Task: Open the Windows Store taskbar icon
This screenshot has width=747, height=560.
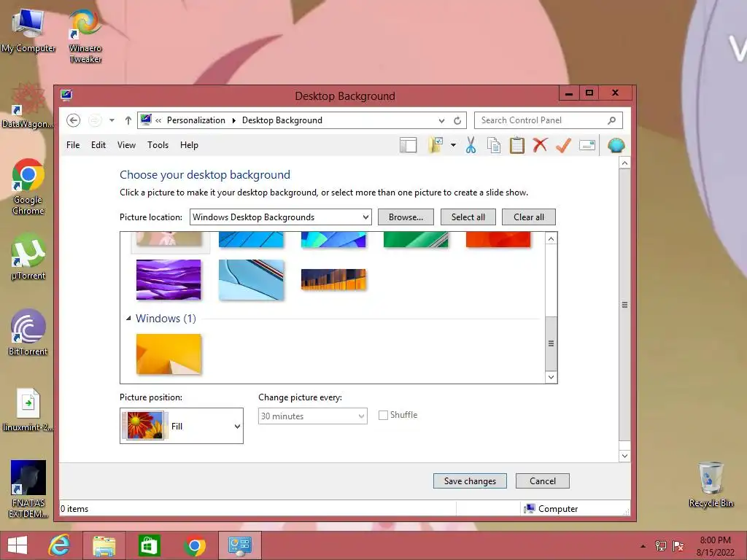Action: [149, 545]
